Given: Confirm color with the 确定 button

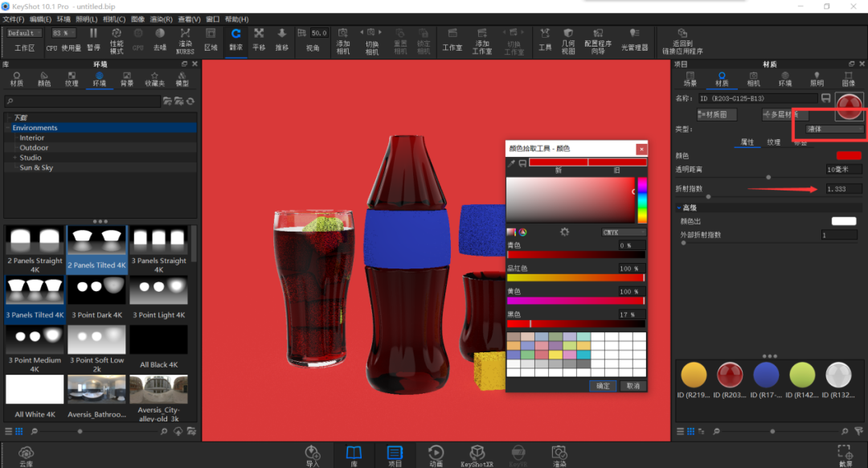Looking at the screenshot, I should click(x=603, y=386).
